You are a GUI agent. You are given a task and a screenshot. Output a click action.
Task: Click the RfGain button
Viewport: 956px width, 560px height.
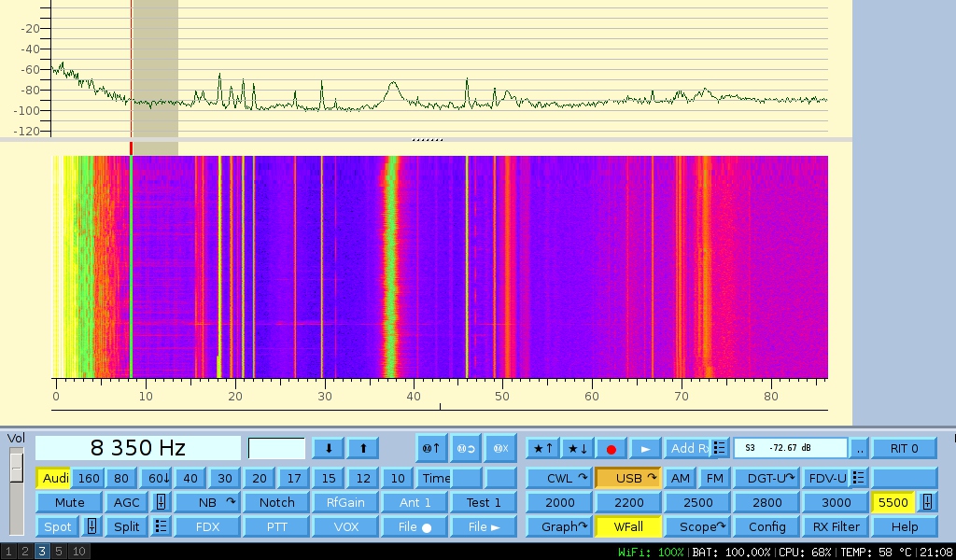[x=345, y=502]
